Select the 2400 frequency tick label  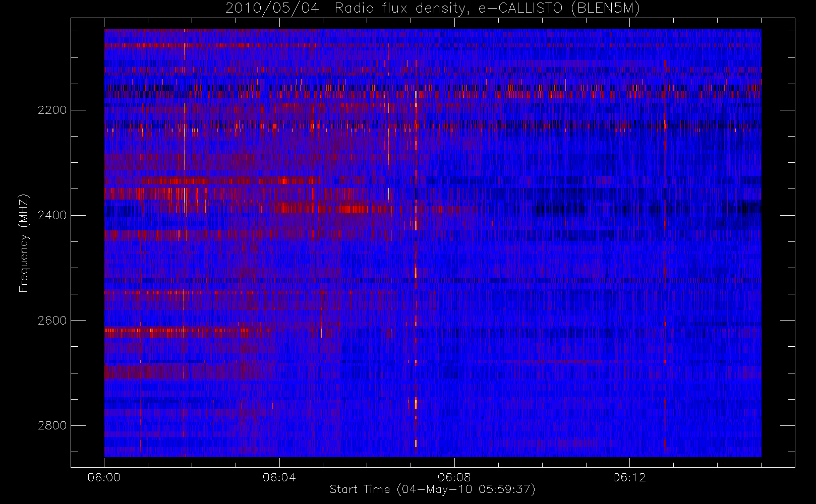tap(52, 215)
